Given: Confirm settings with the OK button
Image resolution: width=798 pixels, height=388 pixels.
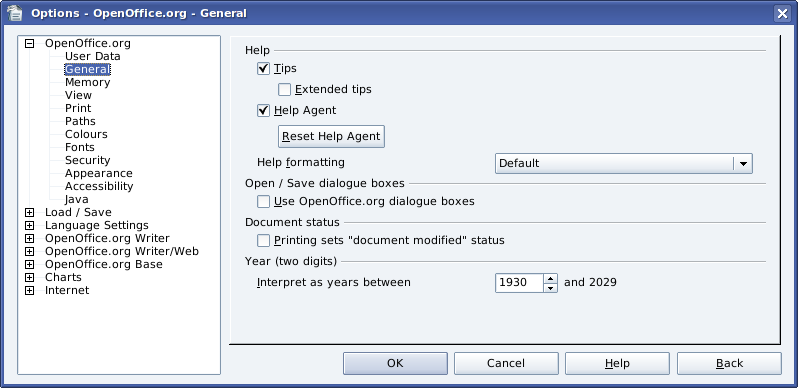Looking at the screenshot, I should click(395, 364).
